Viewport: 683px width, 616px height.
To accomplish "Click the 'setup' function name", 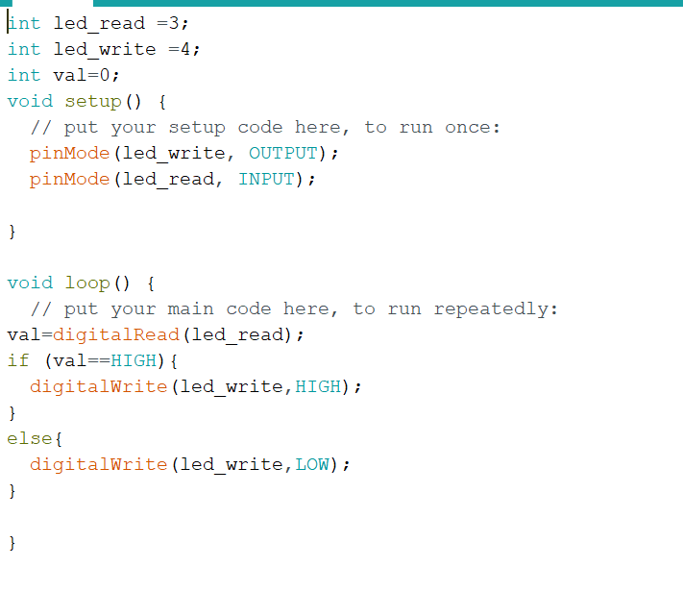I will pyautogui.click(x=92, y=101).
